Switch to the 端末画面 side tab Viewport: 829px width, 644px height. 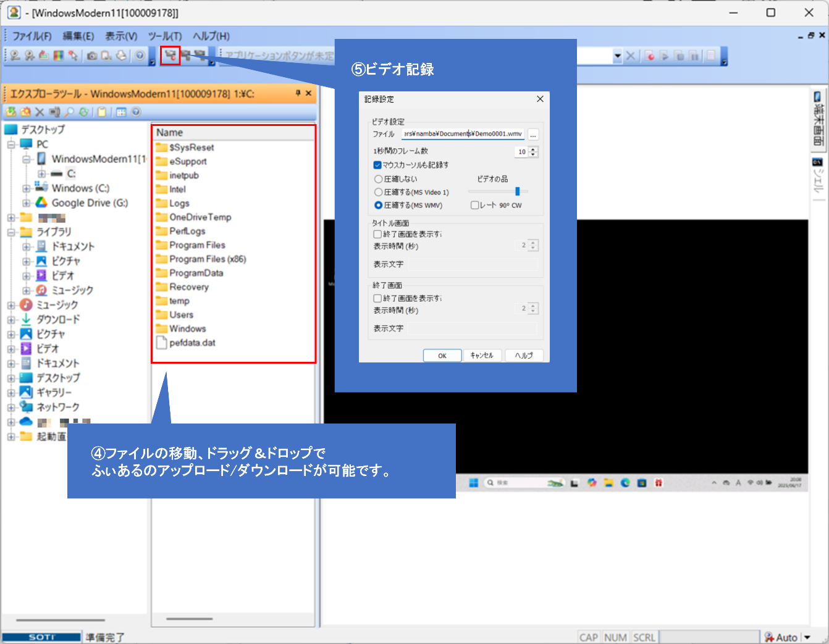818,119
